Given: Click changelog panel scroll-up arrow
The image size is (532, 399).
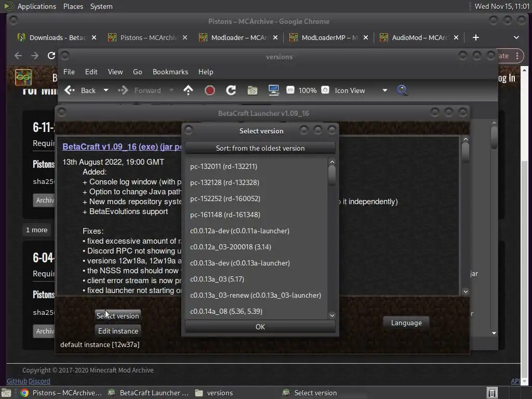Looking at the screenshot, I should pos(465,139).
